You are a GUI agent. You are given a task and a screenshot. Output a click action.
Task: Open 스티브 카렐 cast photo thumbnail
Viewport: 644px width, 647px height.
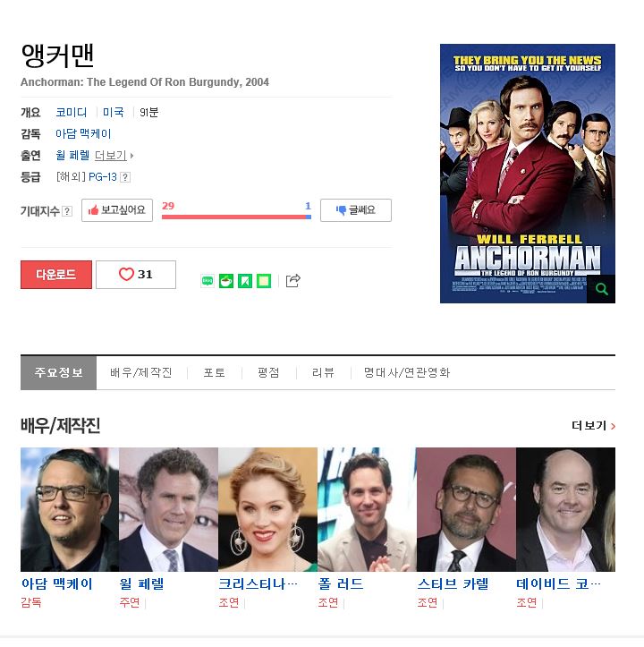(466, 509)
